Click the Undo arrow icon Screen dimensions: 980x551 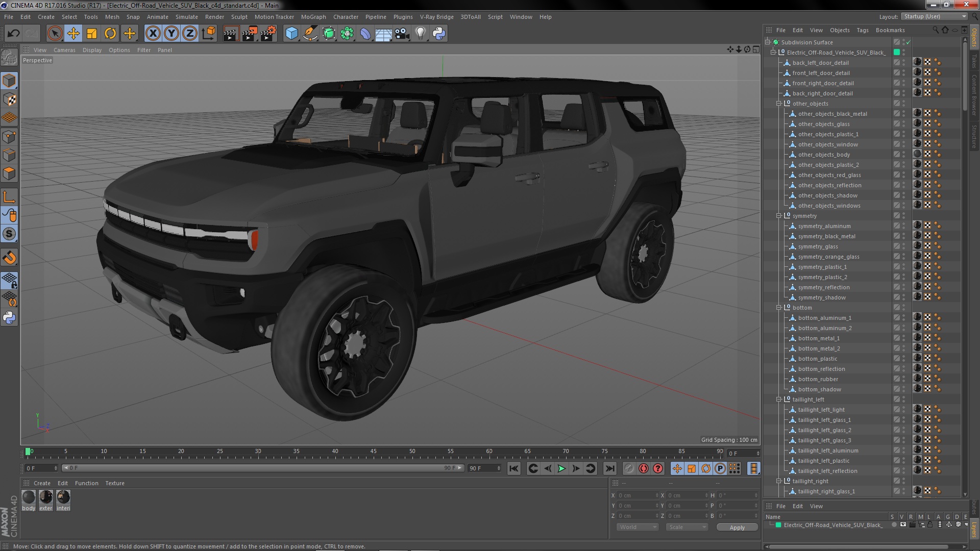13,34
